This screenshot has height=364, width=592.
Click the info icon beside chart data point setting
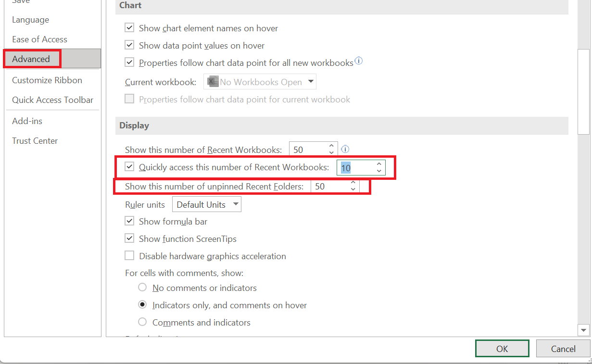(358, 62)
